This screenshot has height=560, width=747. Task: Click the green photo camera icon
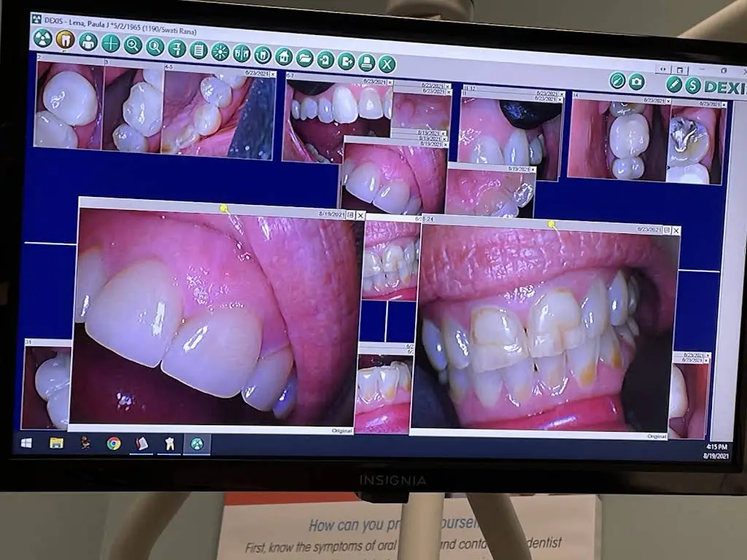pos(636,82)
